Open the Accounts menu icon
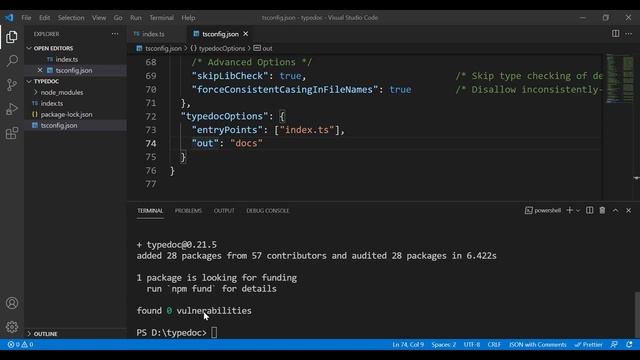640x360 pixels. 12,303
